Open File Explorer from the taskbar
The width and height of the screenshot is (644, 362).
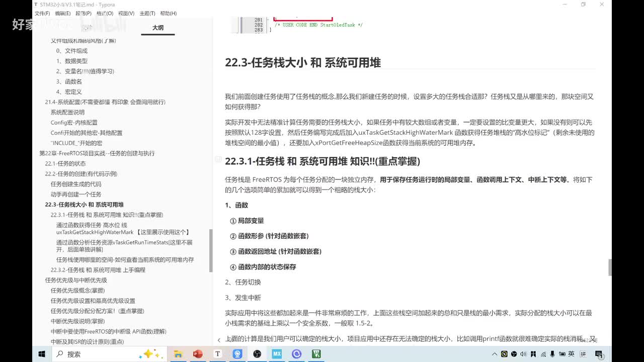[178, 354]
